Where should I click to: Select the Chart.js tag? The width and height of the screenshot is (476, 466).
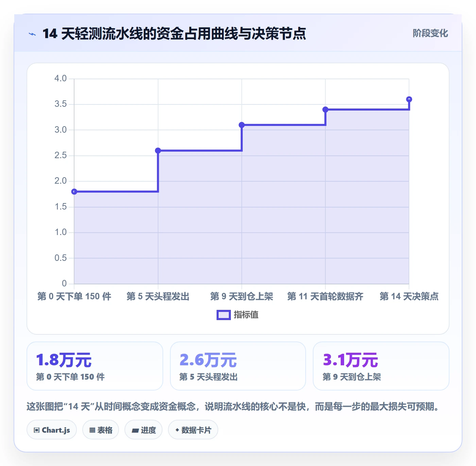pyautogui.click(x=52, y=430)
